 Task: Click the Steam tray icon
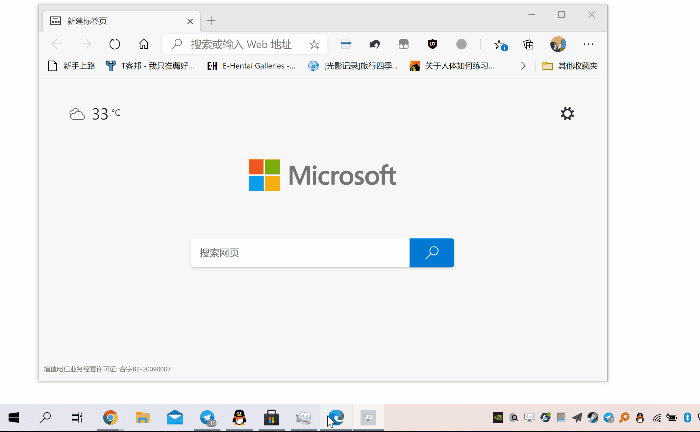pyautogui.click(x=593, y=418)
